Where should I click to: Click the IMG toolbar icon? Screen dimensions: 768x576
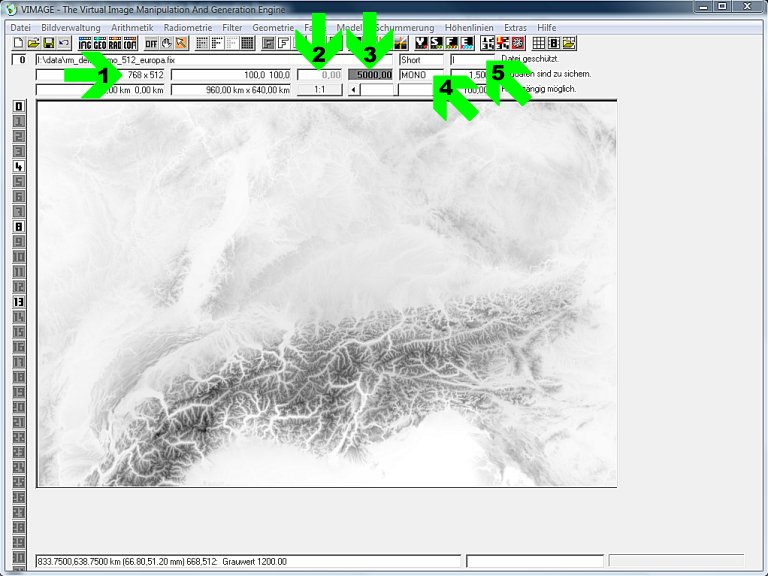click(85, 43)
